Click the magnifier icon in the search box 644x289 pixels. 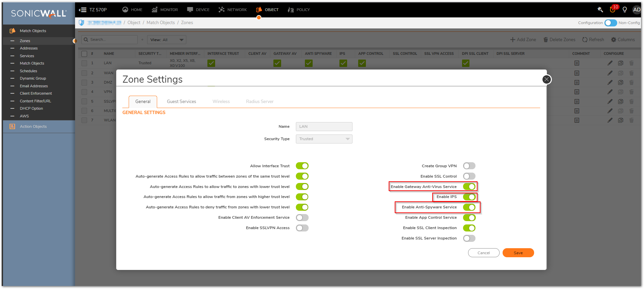[x=86, y=39]
